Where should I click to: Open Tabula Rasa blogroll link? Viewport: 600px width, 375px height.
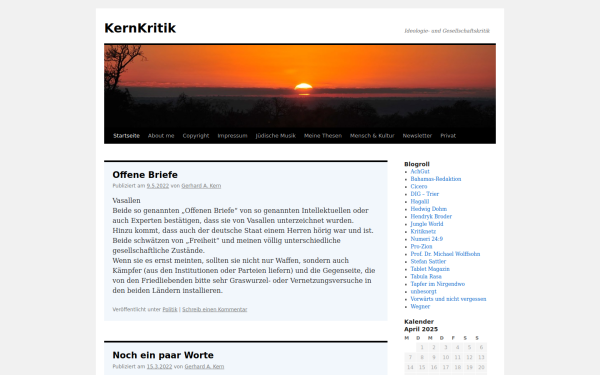(426, 276)
